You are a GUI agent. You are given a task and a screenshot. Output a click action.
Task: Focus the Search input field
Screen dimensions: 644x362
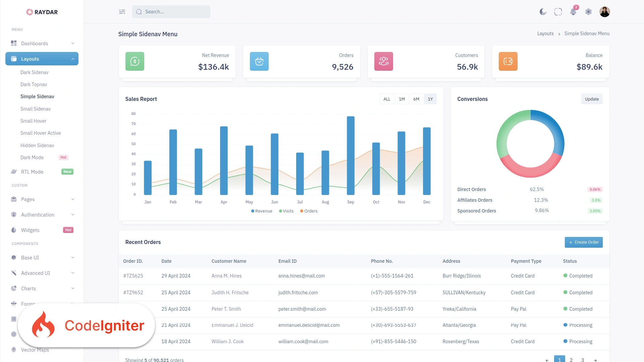tap(171, 12)
